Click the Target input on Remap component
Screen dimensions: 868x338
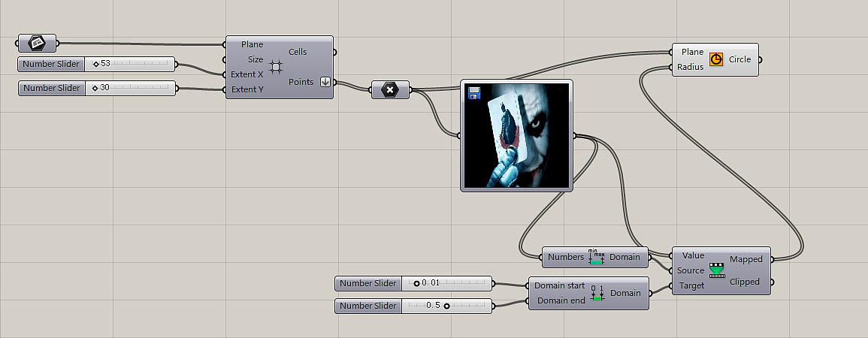point(692,285)
